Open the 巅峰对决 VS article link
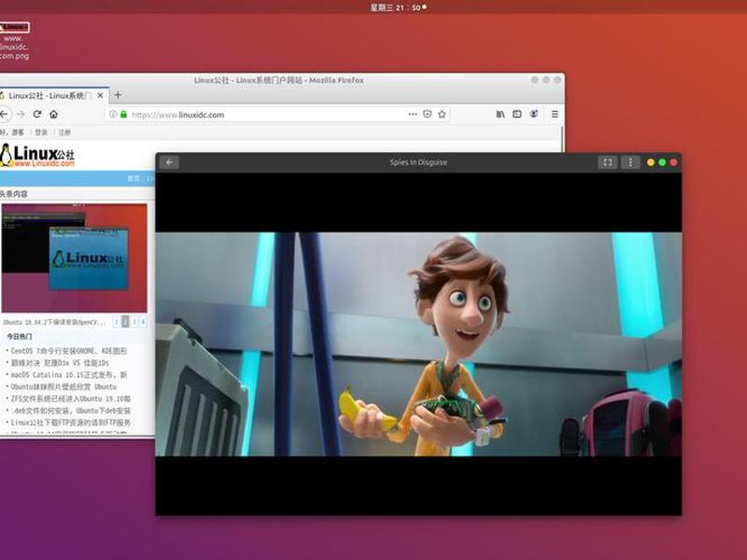 click(60, 363)
